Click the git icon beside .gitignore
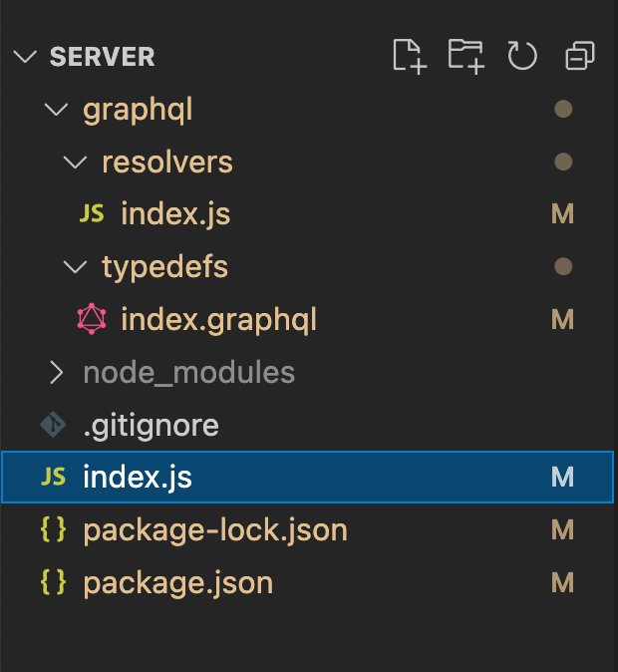 [x=52, y=426]
